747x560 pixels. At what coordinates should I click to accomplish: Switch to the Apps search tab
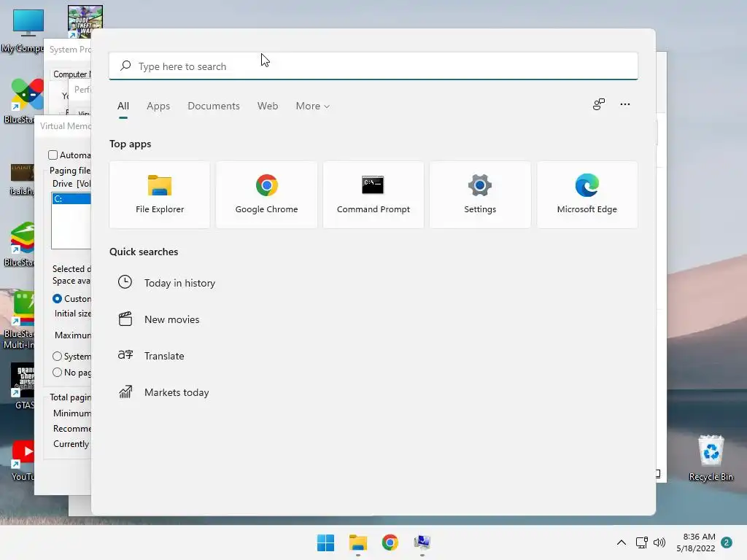point(158,106)
